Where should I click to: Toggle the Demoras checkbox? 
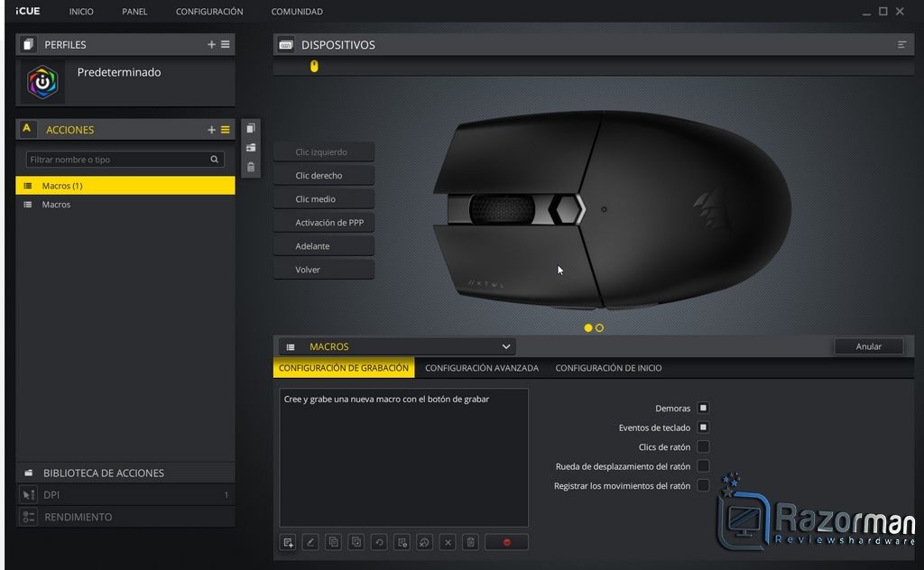coord(703,408)
